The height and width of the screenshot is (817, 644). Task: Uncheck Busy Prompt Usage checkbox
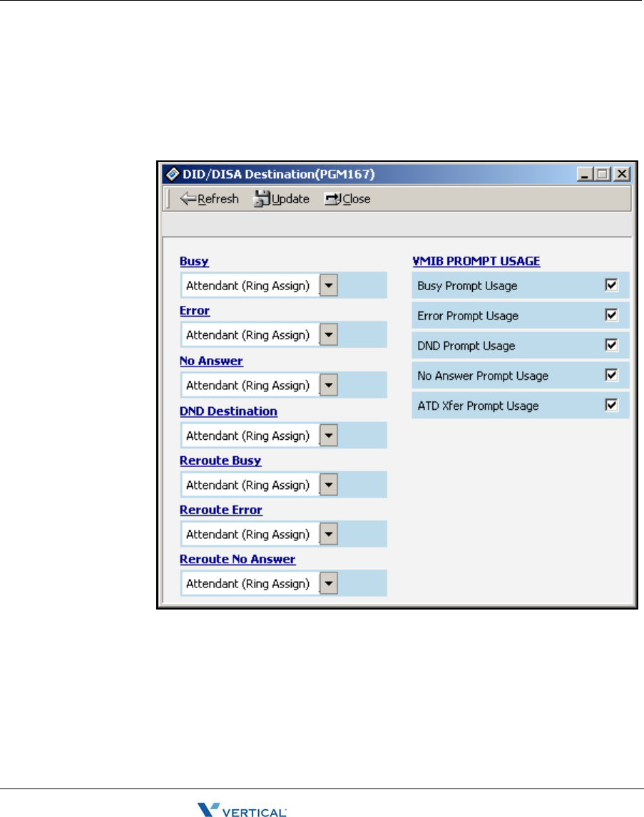[611, 285]
